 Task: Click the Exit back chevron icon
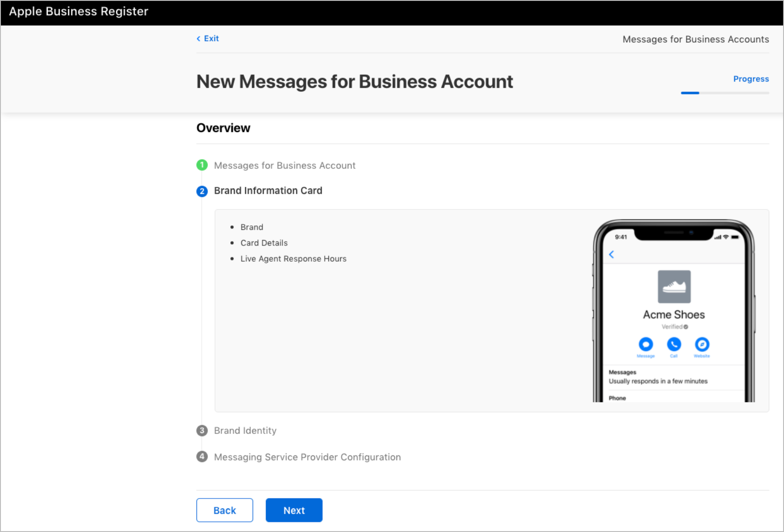199,39
